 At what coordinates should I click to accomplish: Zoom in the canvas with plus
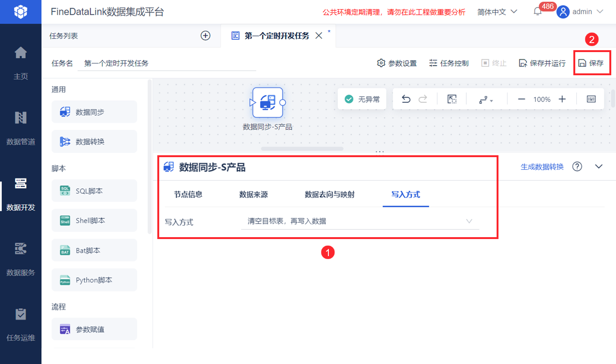click(562, 99)
